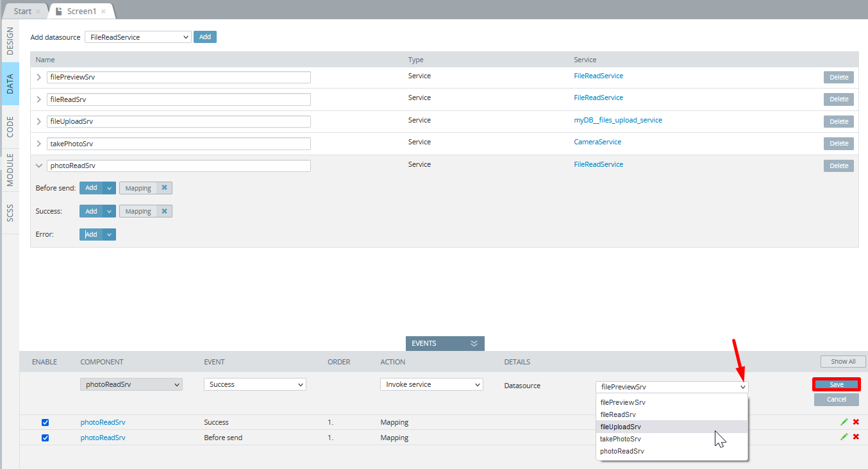Screen dimensions: 868x469
Task: Choose takePhotoSrv from the dropdown list
Action: (672, 439)
